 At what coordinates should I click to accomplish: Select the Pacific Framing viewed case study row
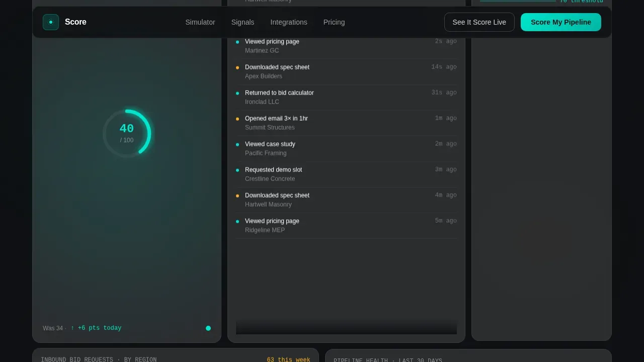click(x=346, y=149)
